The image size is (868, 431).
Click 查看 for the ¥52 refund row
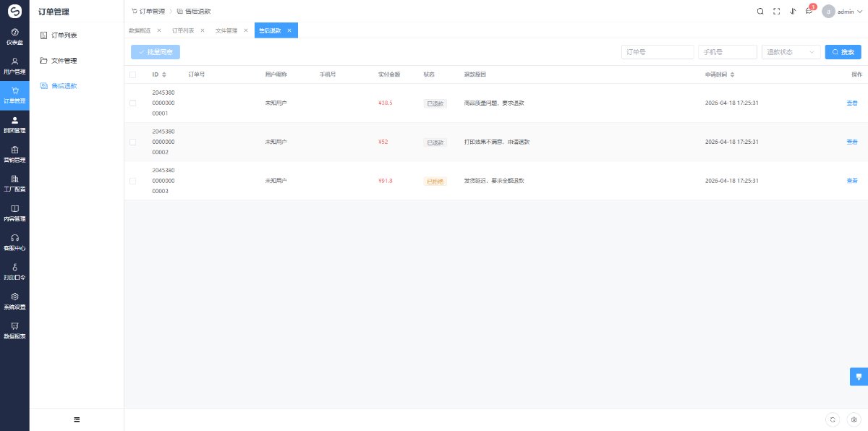[852, 142]
